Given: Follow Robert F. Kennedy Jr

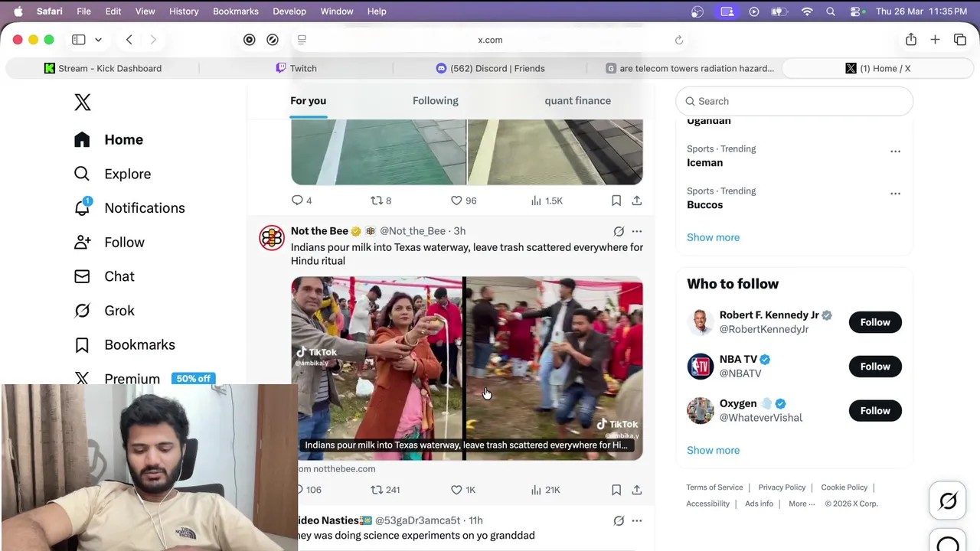Looking at the screenshot, I should point(875,322).
